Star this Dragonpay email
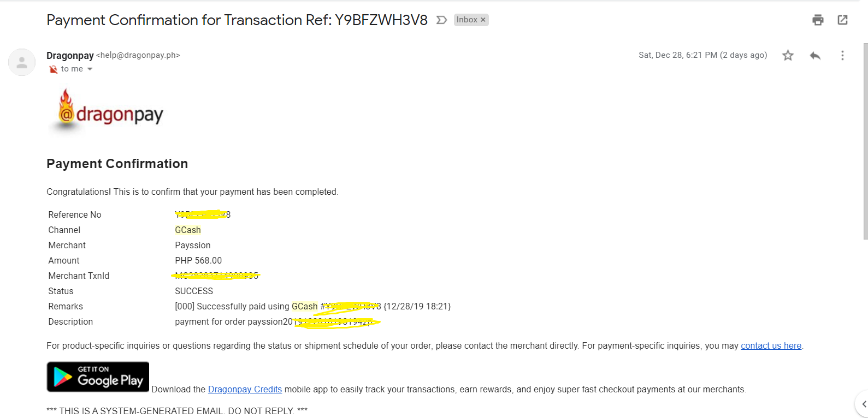The image size is (868, 418). [788, 55]
